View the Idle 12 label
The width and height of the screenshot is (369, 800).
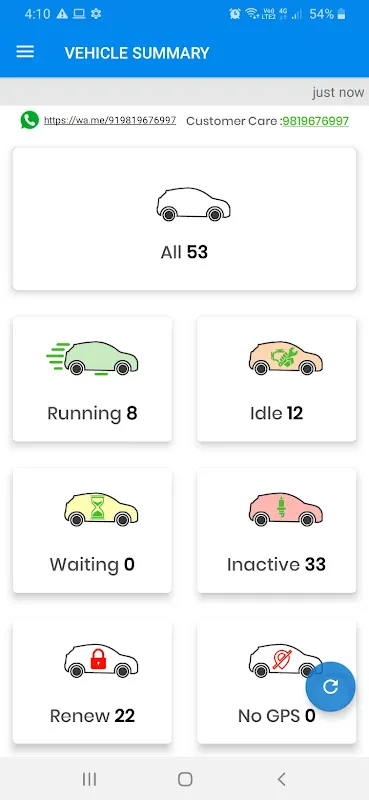tap(276, 413)
